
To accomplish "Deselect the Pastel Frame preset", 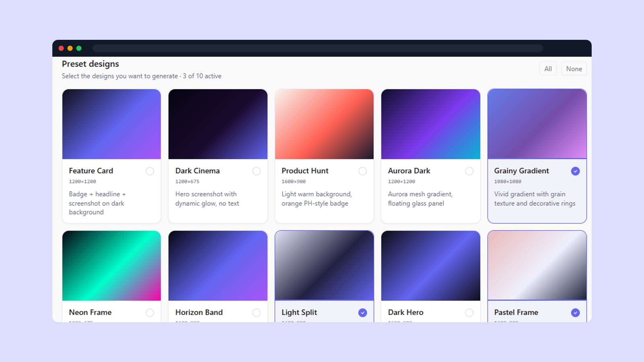I will [x=575, y=313].
